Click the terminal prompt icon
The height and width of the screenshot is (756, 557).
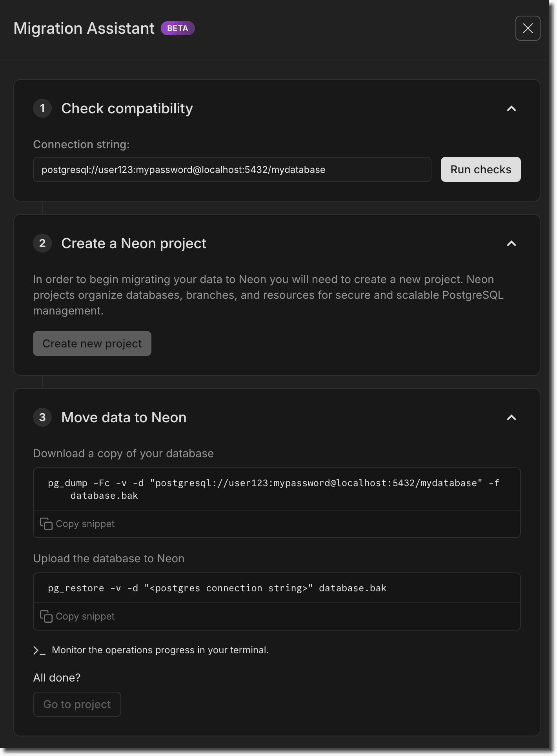point(39,651)
